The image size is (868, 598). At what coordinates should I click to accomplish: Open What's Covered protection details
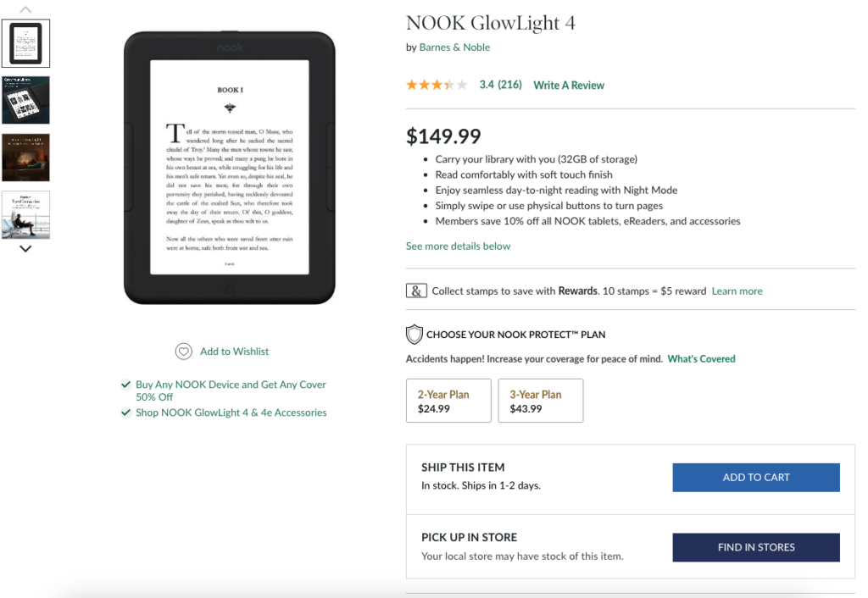[701, 359]
